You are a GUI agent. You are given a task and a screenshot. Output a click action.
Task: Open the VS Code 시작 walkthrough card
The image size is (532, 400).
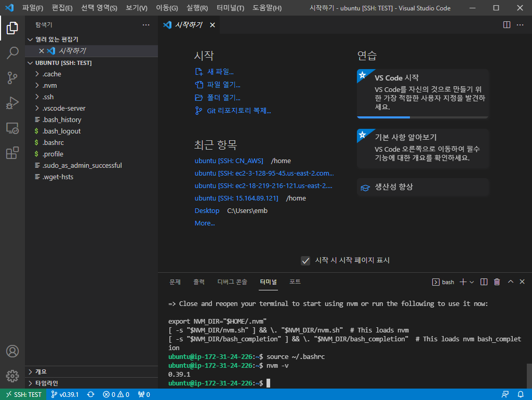point(422,94)
